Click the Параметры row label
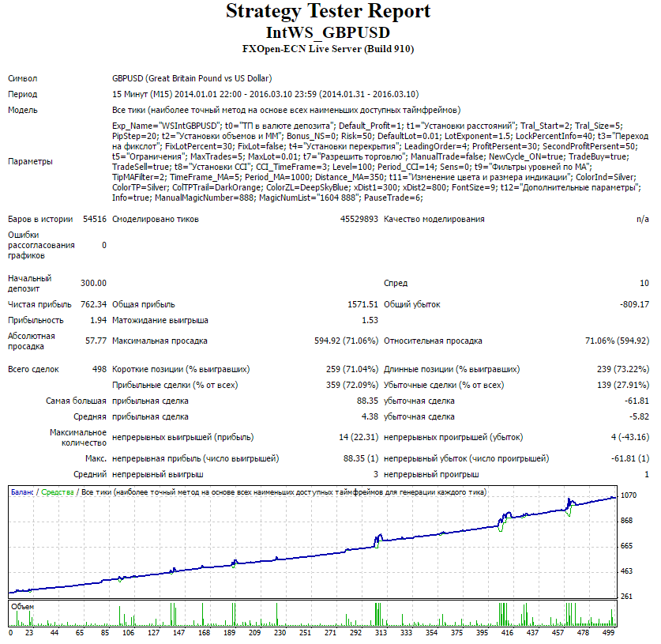 point(30,161)
